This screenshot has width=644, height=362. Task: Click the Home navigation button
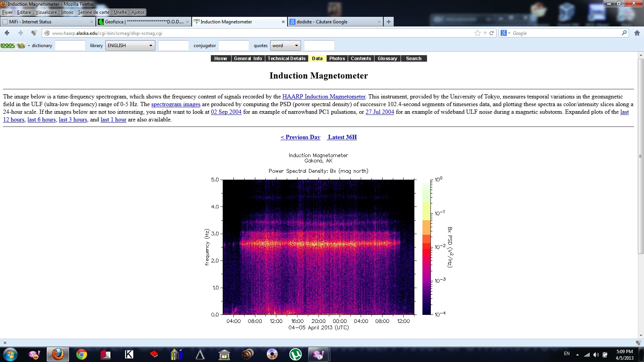point(221,59)
